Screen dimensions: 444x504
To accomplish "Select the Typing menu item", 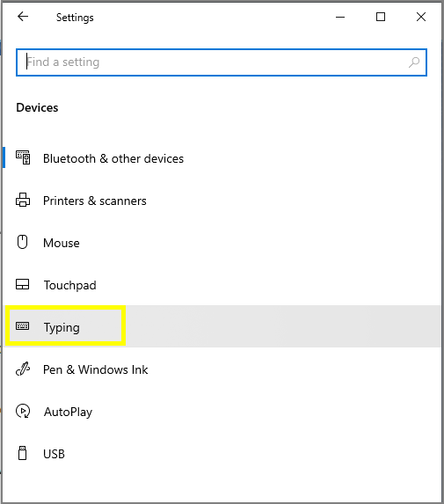I will [x=222, y=326].
